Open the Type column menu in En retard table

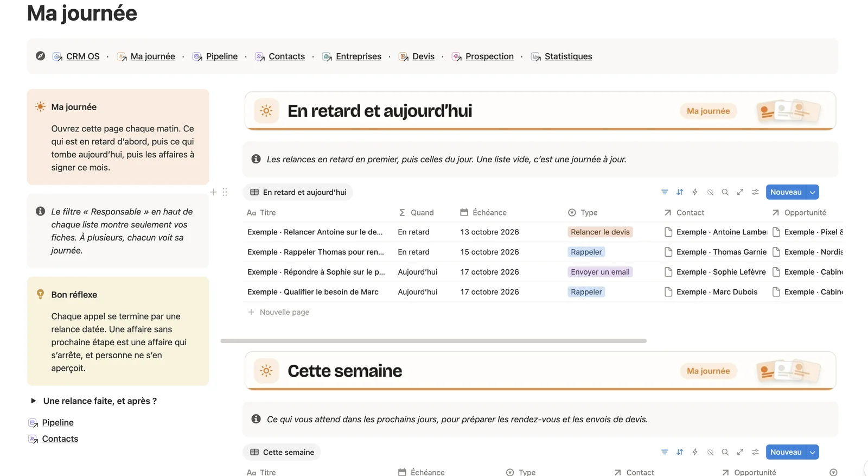point(583,213)
